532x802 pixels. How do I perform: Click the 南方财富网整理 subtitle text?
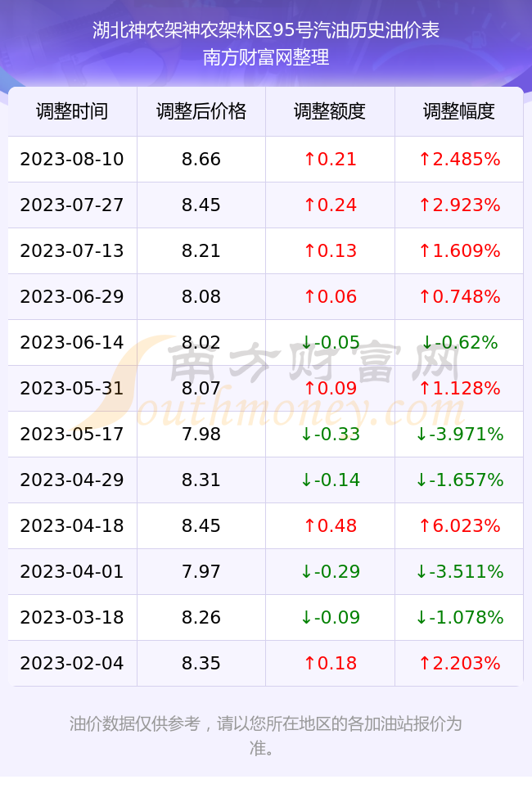pos(266,57)
